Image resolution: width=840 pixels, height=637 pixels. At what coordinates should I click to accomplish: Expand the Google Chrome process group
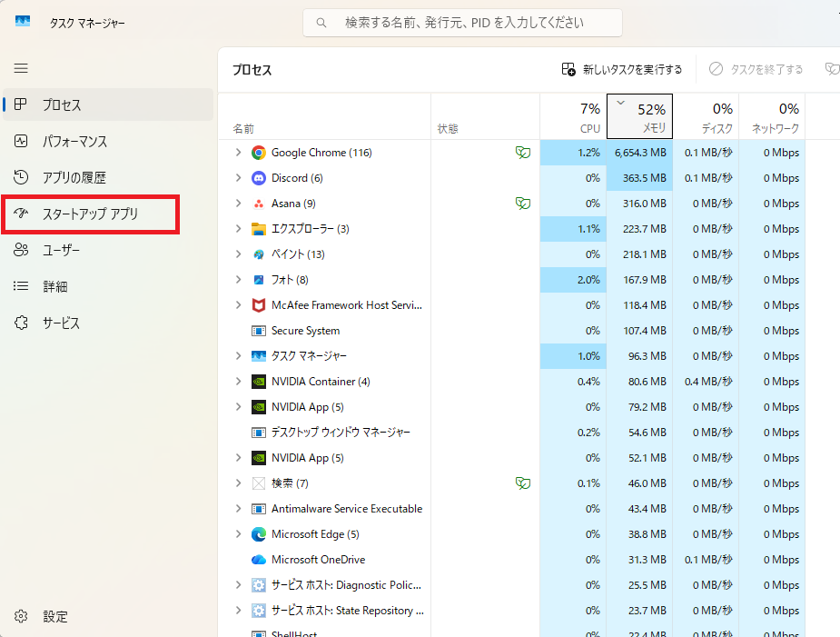point(238,153)
